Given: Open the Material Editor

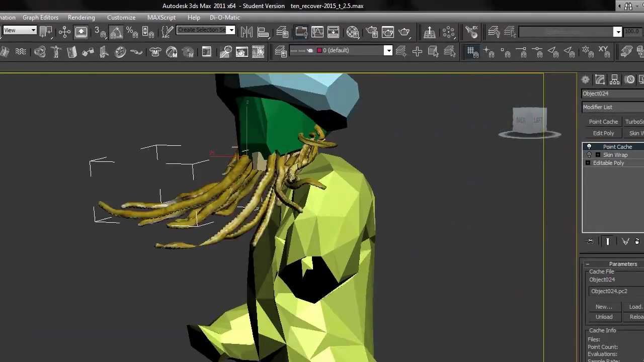Looking at the screenshot, I should point(353,32).
